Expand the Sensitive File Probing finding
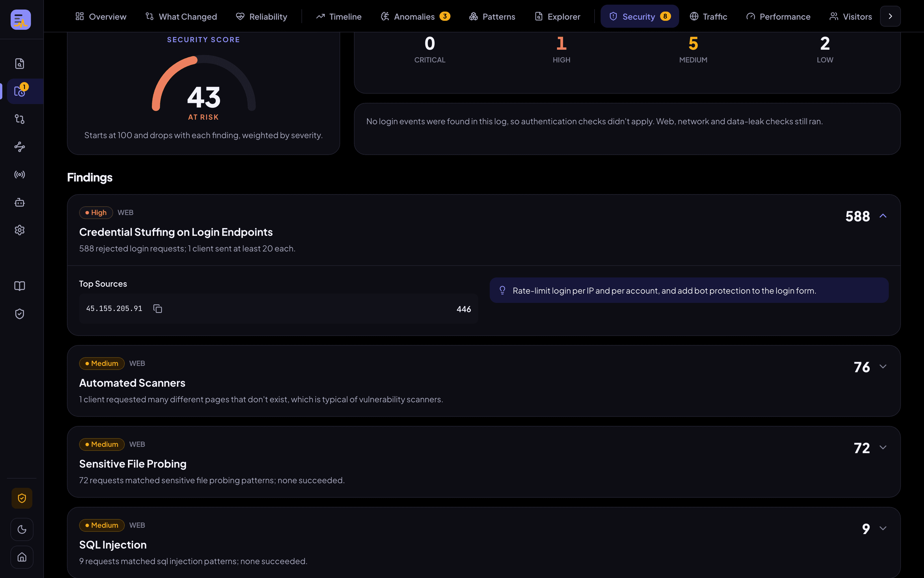 pyautogui.click(x=883, y=448)
